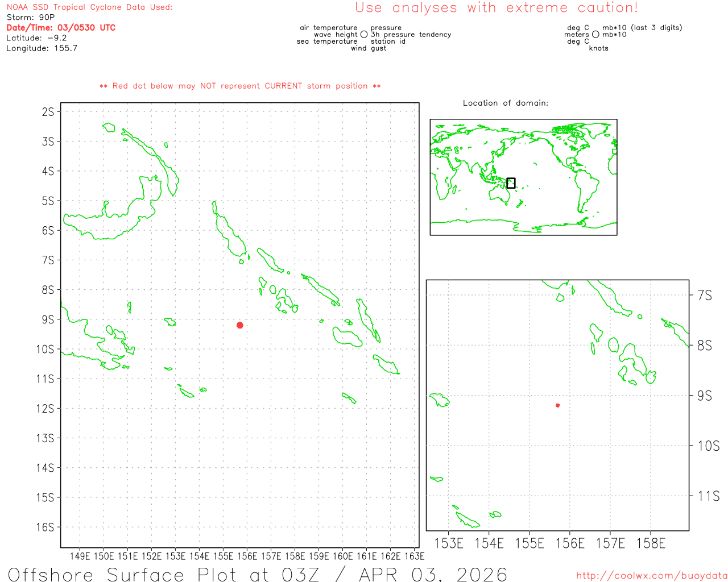Click 'NOAA SSD Tropical Cyclone Data Used' header
The height and width of the screenshot is (582, 728).
coord(89,7)
